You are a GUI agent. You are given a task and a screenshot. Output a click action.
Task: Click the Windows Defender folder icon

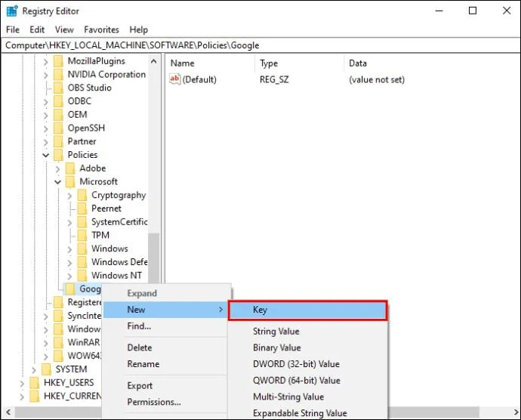[82, 262]
